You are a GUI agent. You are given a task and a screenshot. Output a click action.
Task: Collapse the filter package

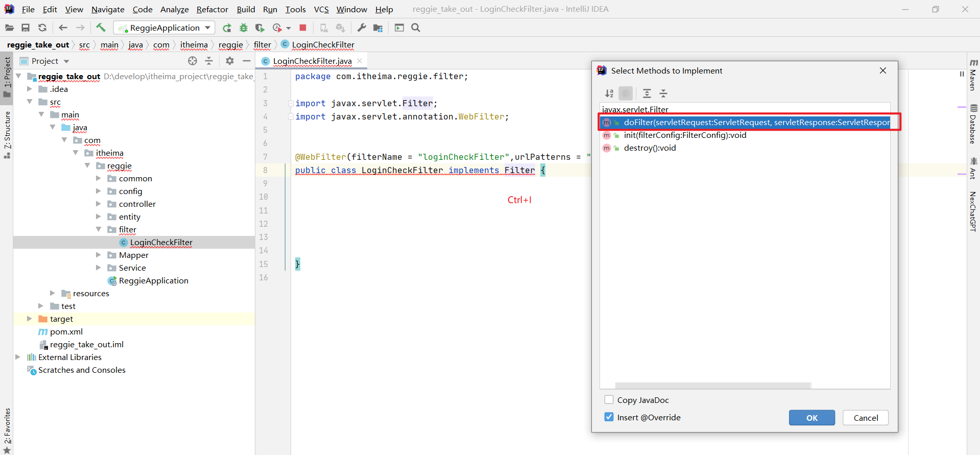click(99, 229)
